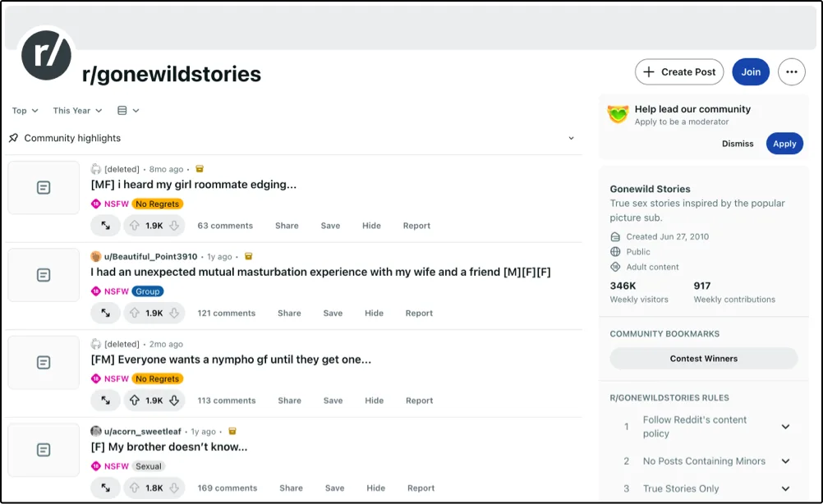Screen dimensions: 823x504
Task: Open the Top sort dropdown
Action: tap(25, 111)
